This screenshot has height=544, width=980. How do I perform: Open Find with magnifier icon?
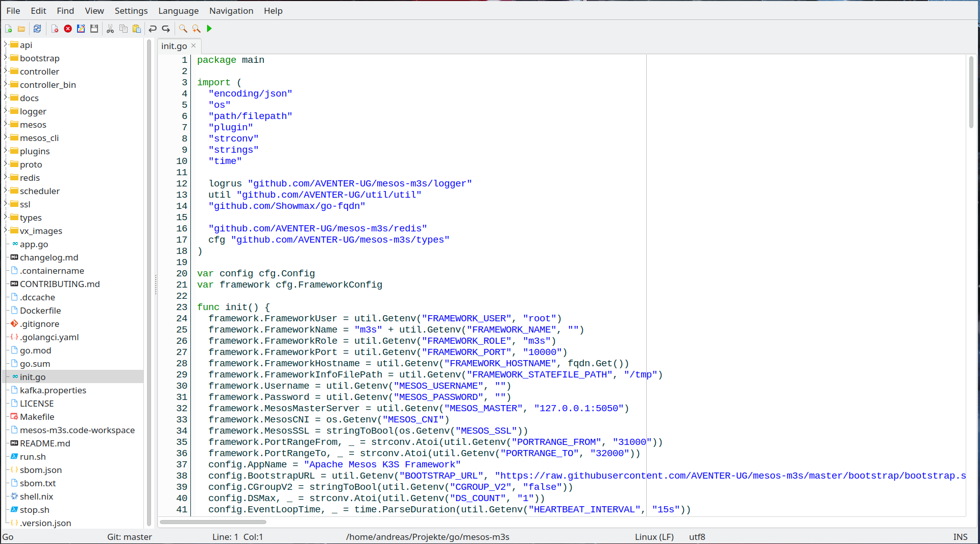183,29
